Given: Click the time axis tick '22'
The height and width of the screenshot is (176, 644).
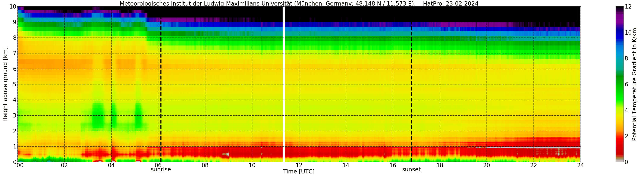Looking at the screenshot, I should (x=534, y=165).
